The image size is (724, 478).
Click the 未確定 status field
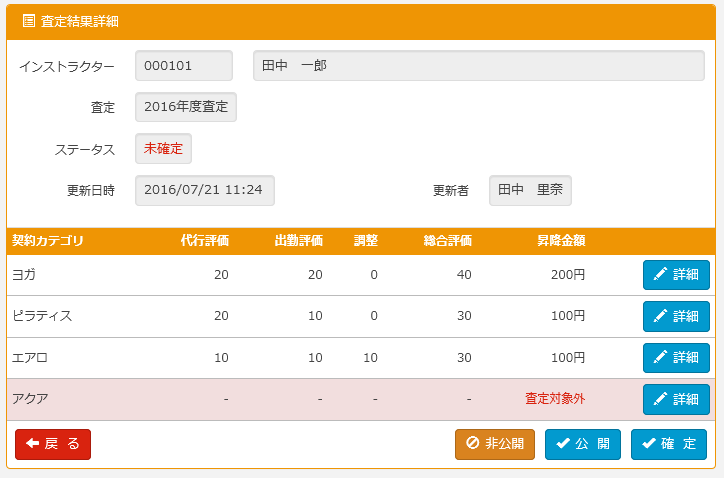[163, 148]
